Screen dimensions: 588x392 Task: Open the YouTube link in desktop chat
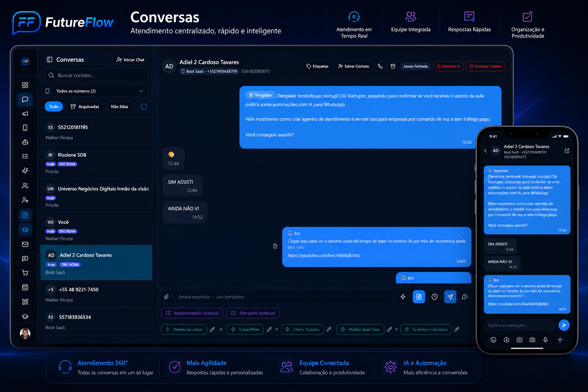click(324, 255)
